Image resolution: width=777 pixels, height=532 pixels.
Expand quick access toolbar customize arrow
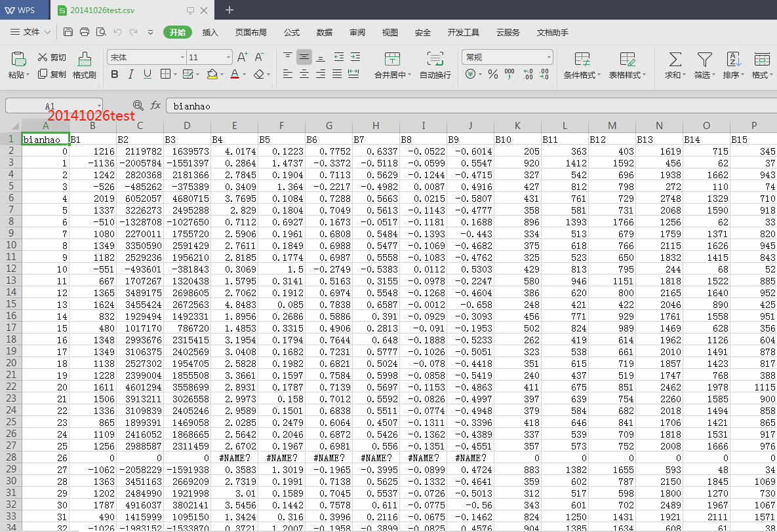151,32
